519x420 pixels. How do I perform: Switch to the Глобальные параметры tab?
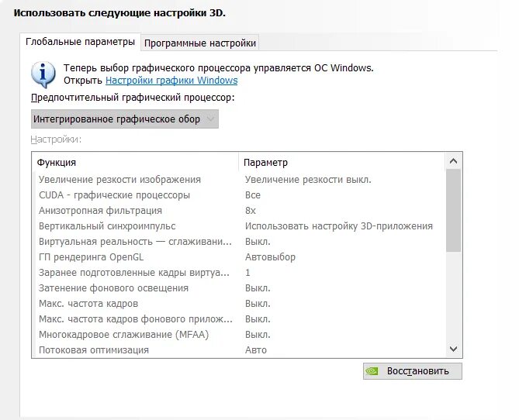(x=80, y=42)
